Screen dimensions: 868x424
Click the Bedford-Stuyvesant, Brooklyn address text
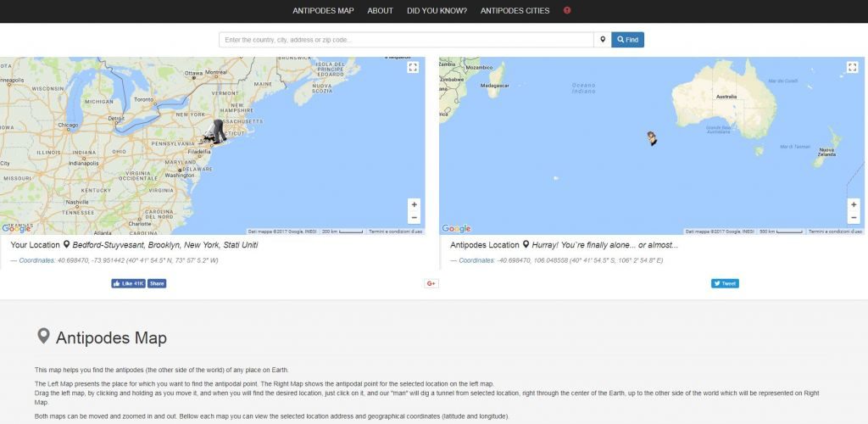click(165, 245)
